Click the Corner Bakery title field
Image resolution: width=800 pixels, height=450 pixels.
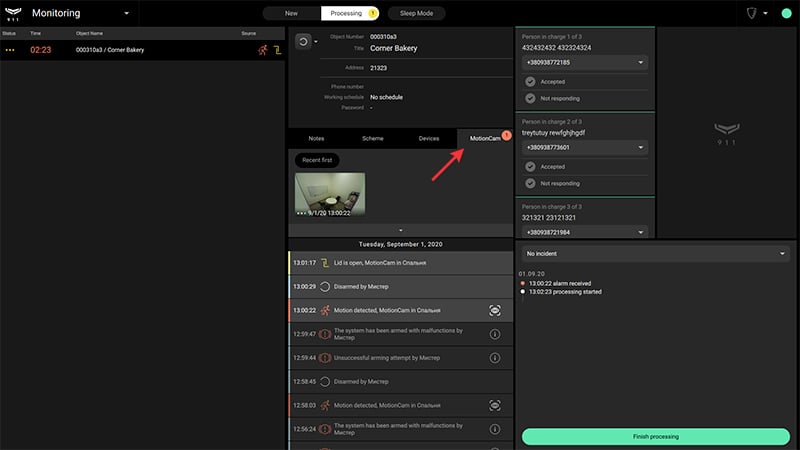[393, 48]
